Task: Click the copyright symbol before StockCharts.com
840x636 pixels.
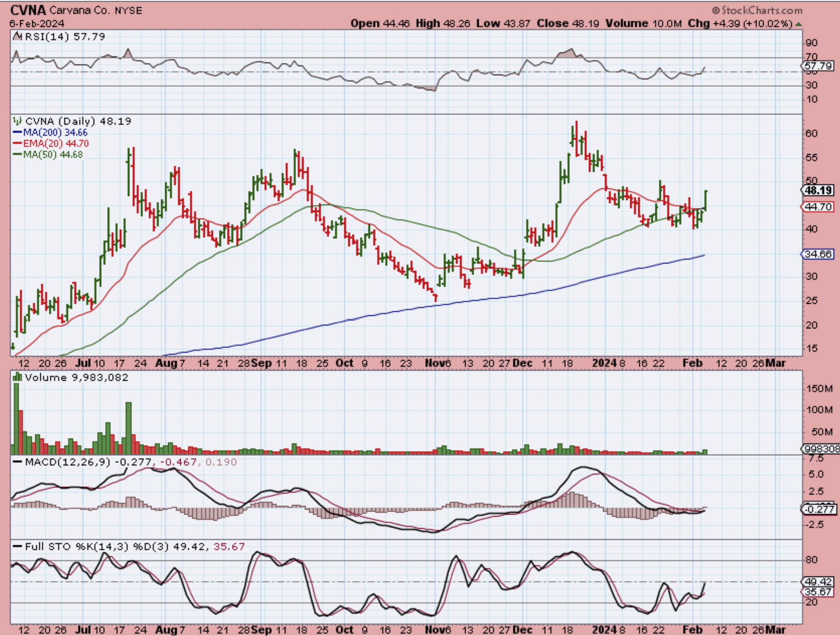Action: (x=716, y=10)
